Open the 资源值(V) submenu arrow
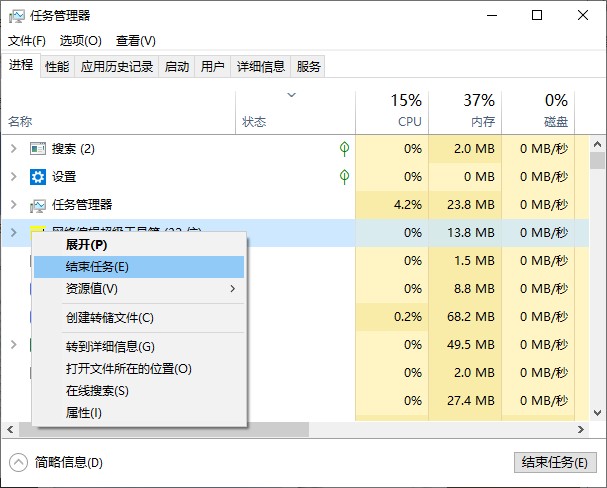The width and height of the screenshot is (607, 488). pos(232,289)
